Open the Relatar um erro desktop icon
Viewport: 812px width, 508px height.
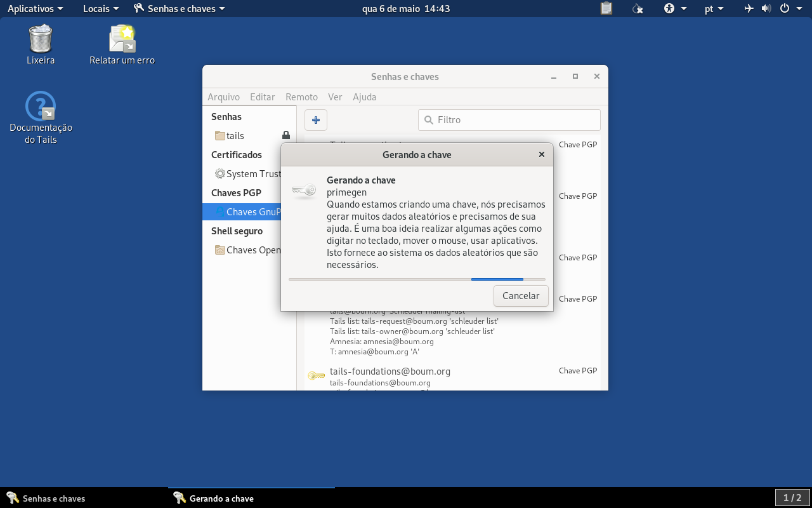click(x=122, y=44)
